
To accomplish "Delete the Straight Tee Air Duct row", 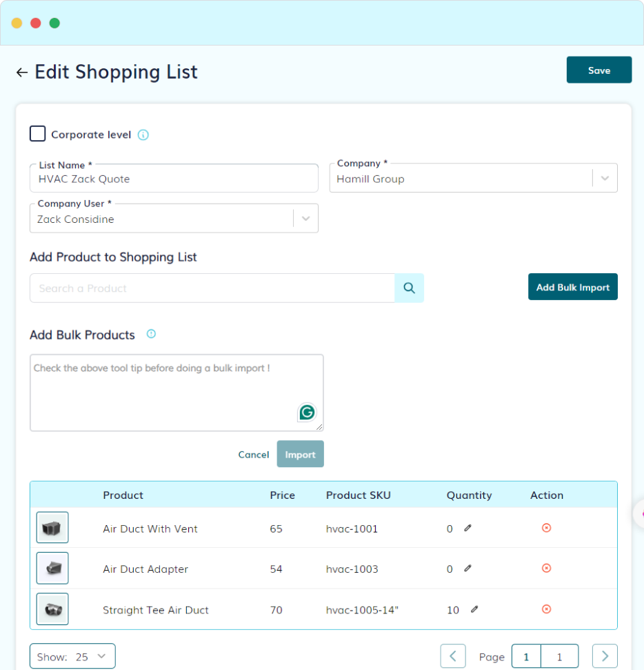I will point(546,609).
